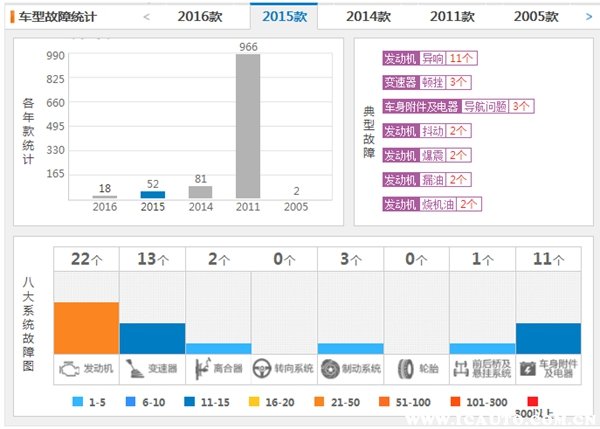
Task: Select the body accessories (车身附件及电器) icon
Action: 527,368
